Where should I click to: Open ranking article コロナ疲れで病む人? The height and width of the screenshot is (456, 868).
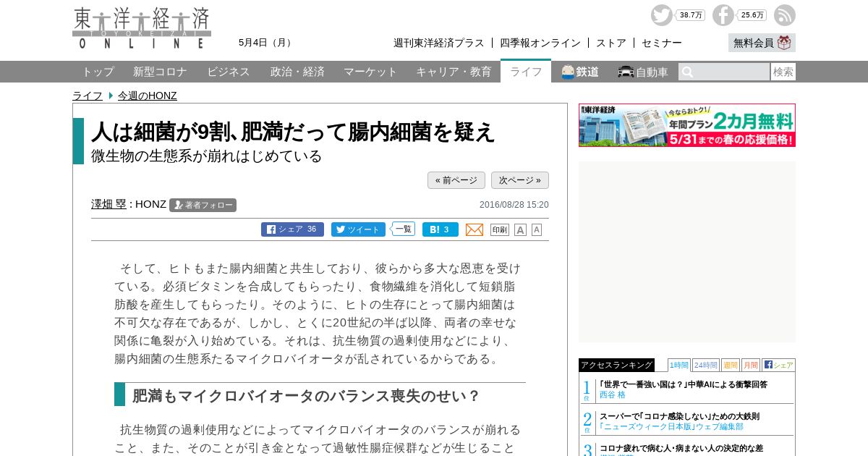click(x=681, y=448)
